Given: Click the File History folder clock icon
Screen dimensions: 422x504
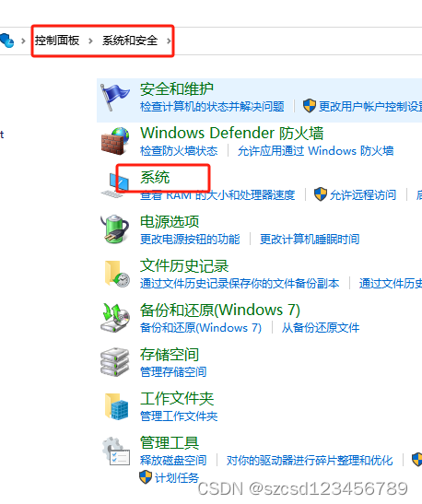Looking at the screenshot, I should point(117,274).
